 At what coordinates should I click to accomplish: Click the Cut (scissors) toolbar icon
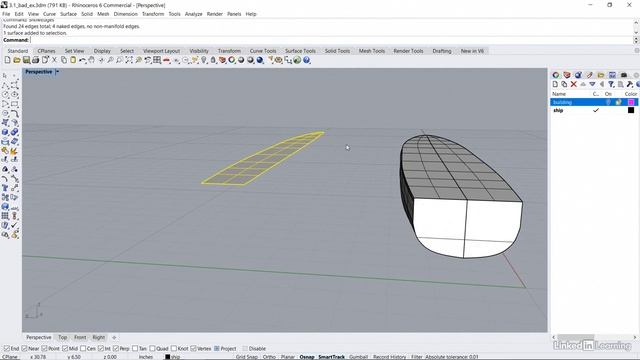pos(54,60)
